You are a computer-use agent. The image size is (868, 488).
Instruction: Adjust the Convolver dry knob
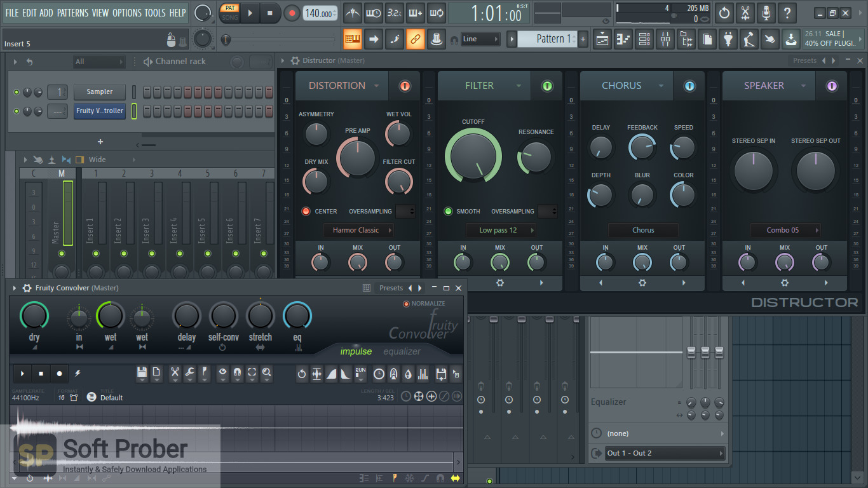click(x=34, y=316)
